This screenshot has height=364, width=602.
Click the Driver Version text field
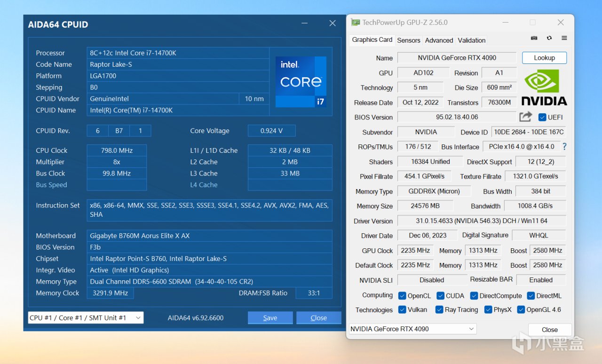pyautogui.click(x=482, y=221)
